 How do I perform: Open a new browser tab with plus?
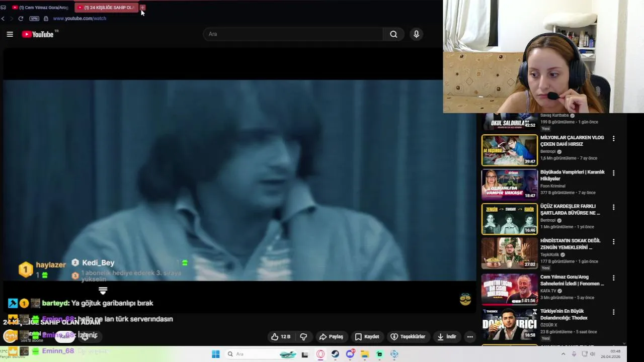click(143, 8)
